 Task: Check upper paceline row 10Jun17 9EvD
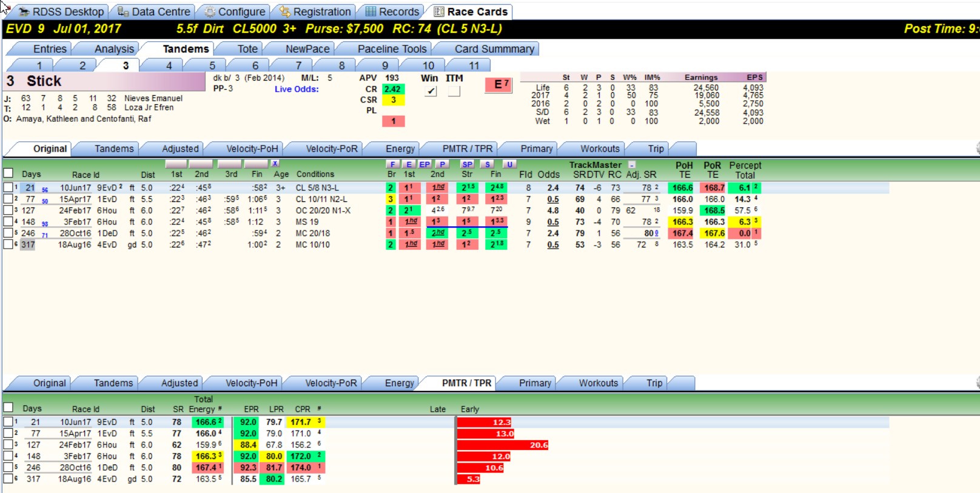pos(8,188)
